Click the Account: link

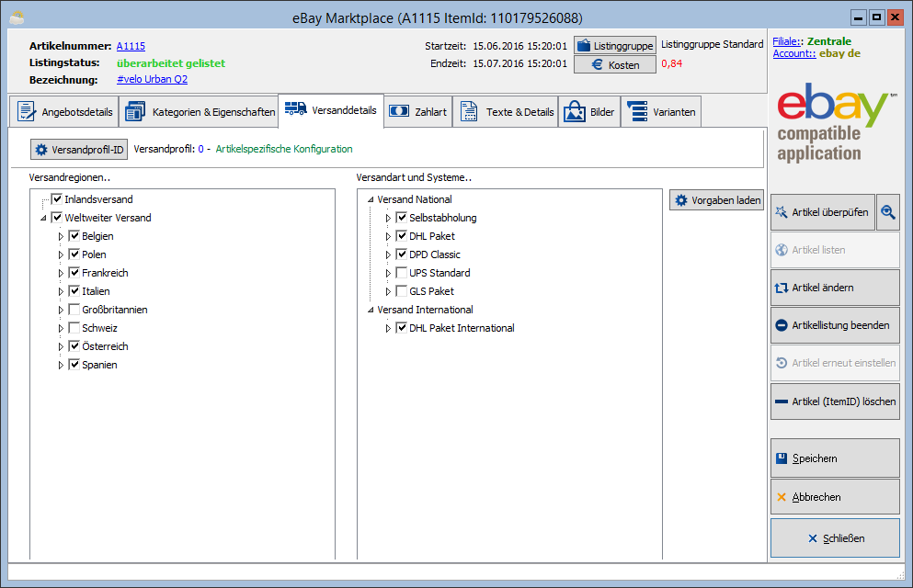[x=794, y=53]
